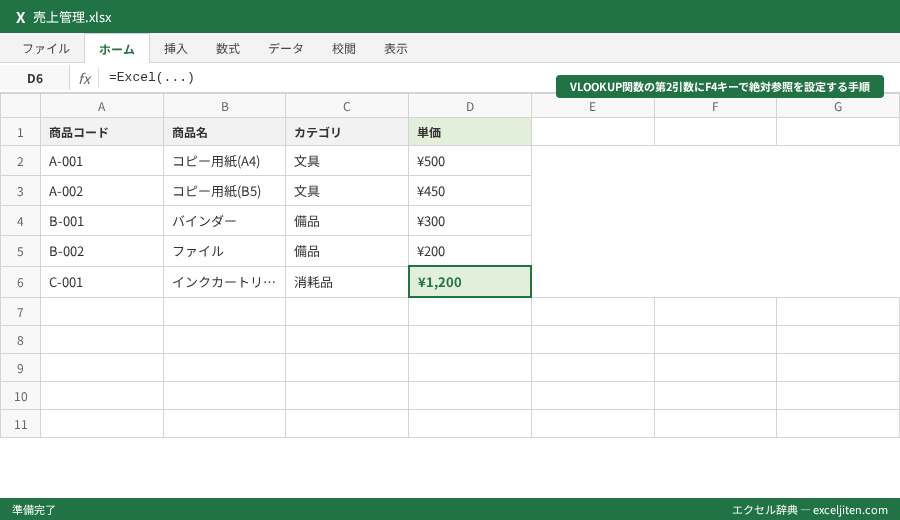Select row 1 header
The height and width of the screenshot is (520, 900).
pos(20,132)
